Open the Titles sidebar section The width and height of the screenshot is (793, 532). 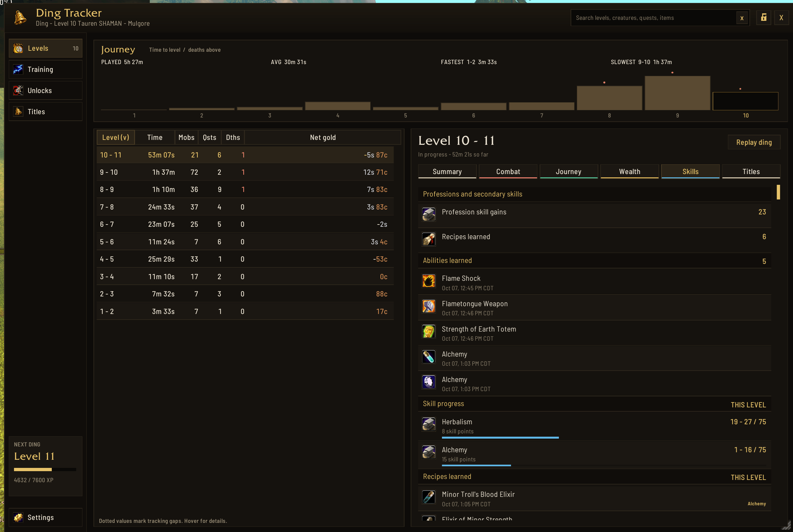46,111
